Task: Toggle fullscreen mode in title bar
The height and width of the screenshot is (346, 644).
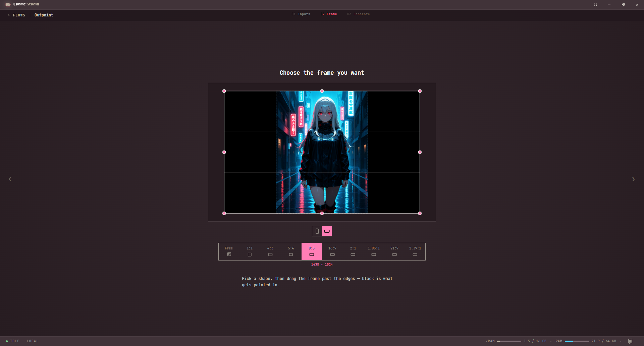Action: pyautogui.click(x=595, y=5)
